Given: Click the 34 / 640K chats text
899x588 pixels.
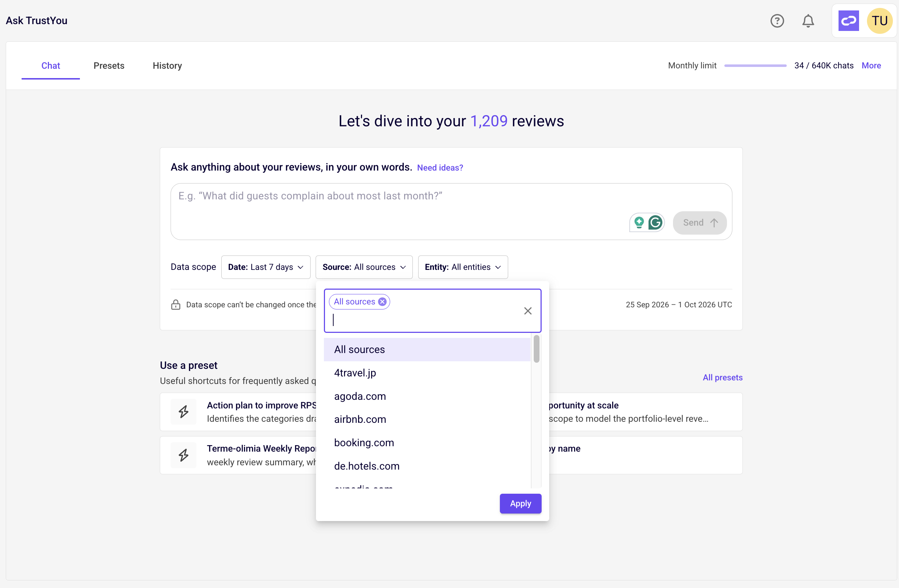Looking at the screenshot, I should 823,66.
